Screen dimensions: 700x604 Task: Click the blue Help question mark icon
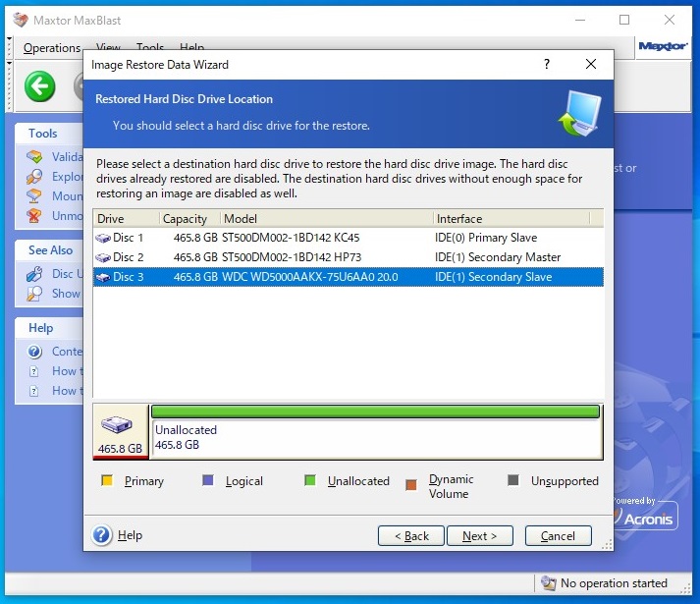(x=102, y=535)
